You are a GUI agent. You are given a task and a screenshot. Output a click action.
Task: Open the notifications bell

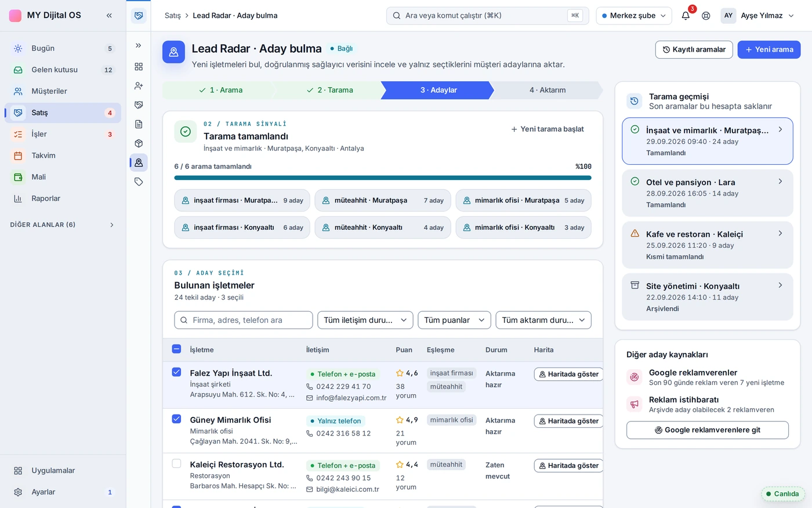686,16
